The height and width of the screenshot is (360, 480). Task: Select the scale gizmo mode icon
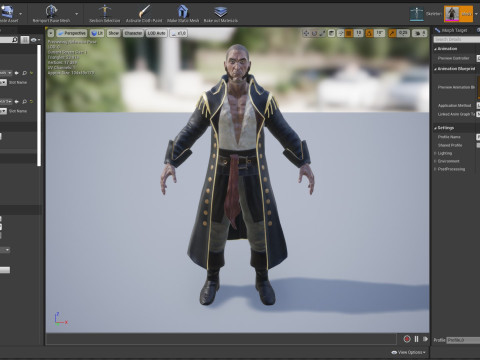[x=322, y=33]
